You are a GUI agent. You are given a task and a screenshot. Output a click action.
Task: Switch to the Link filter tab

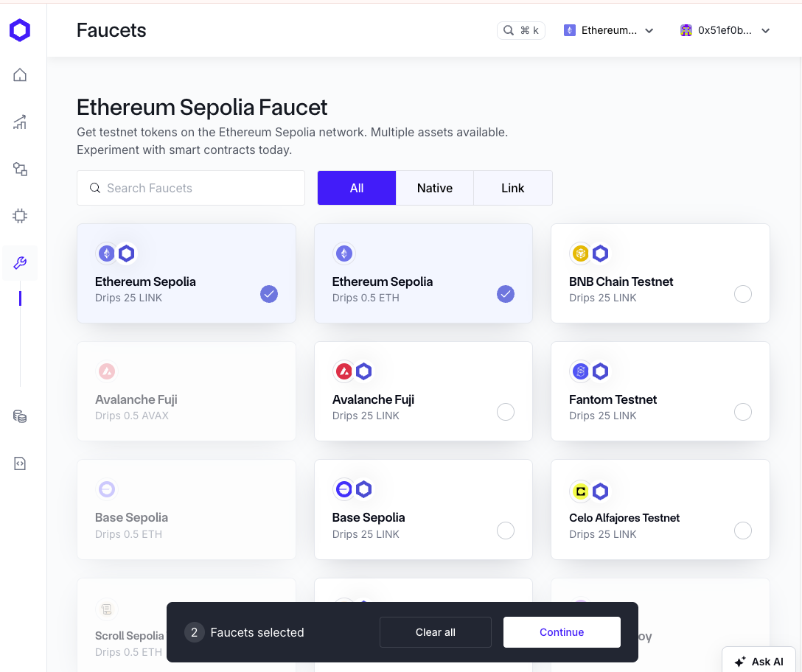coord(512,188)
